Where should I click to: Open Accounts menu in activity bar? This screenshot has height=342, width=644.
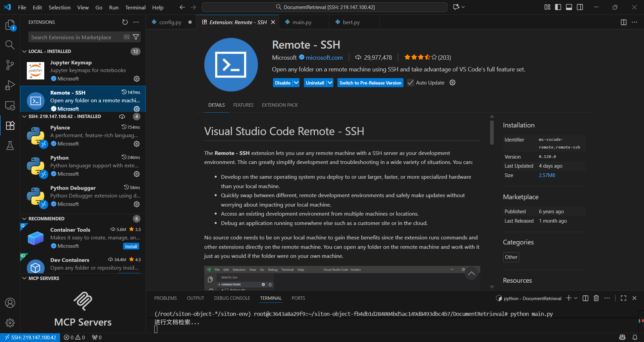point(10,303)
